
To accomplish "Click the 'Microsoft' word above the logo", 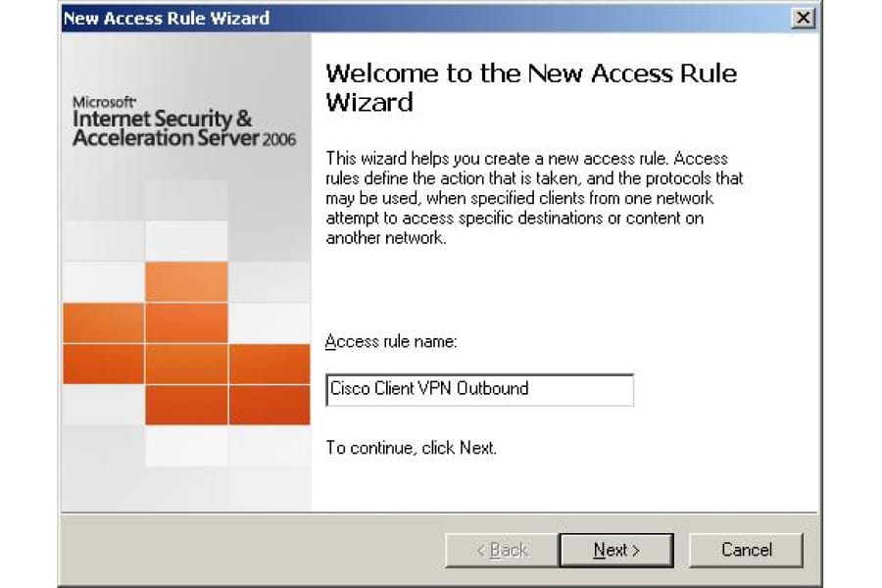I will tap(104, 102).
